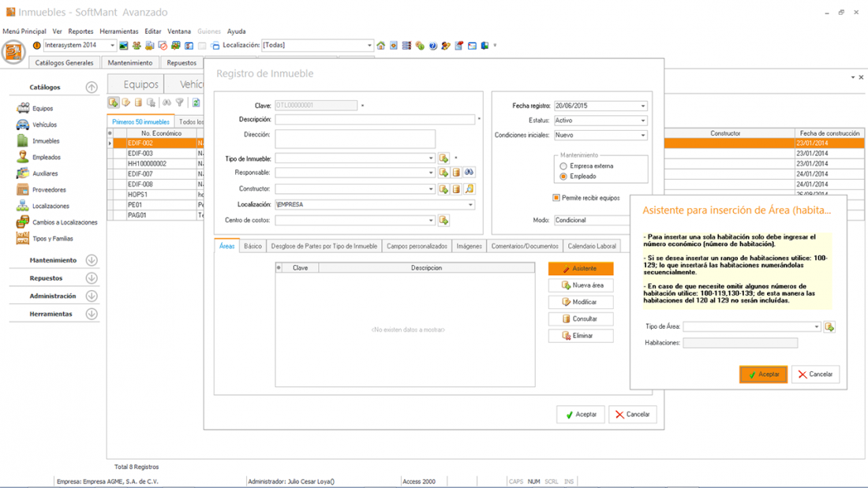Open Vehículos catalog from the sidebar
This screenshot has width=868, height=488.
click(43, 125)
